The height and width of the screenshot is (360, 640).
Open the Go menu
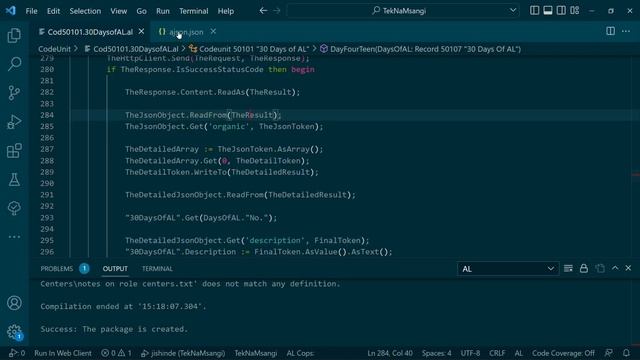(x=141, y=11)
